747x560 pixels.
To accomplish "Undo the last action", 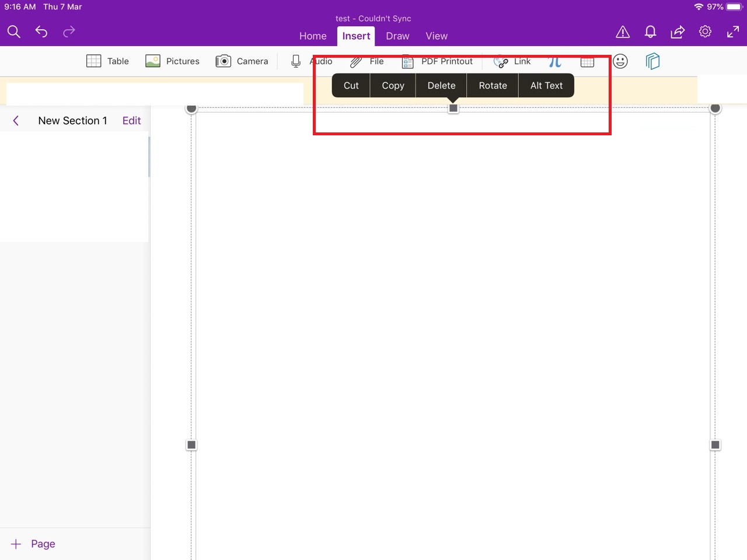I will [x=41, y=32].
